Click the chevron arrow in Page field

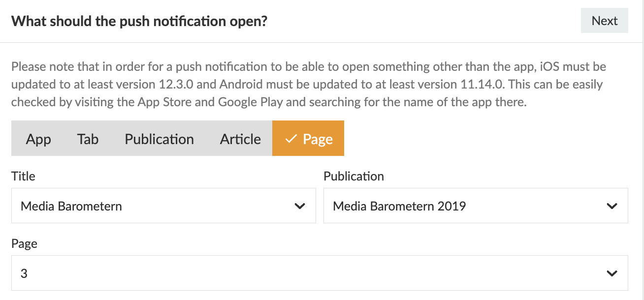(612, 273)
